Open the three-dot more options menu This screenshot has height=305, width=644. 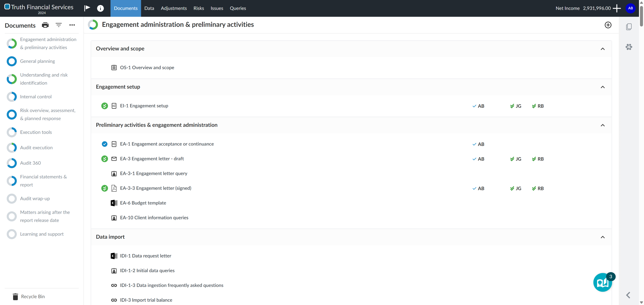[x=72, y=25]
